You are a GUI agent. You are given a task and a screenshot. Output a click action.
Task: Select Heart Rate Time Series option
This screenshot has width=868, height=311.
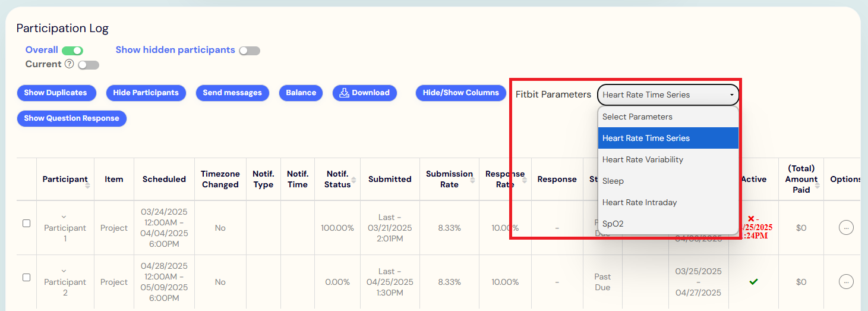click(668, 138)
